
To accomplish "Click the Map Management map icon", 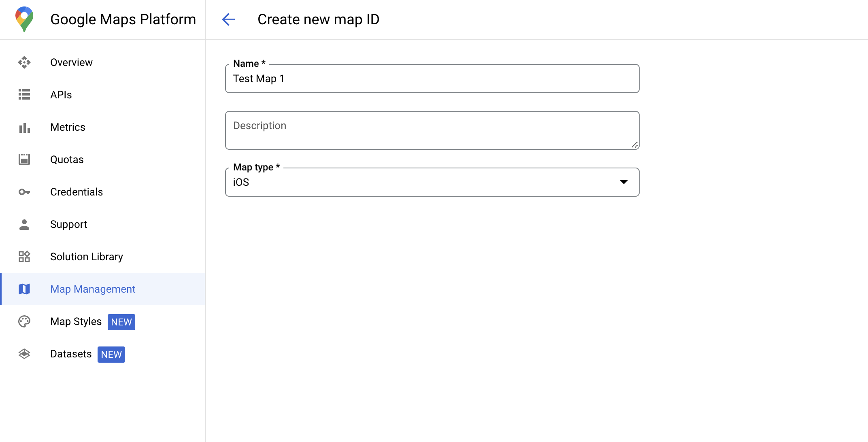I will point(25,289).
